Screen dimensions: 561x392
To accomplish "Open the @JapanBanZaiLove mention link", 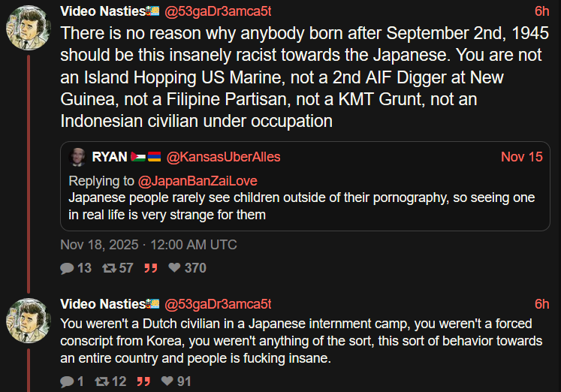I will click(198, 181).
